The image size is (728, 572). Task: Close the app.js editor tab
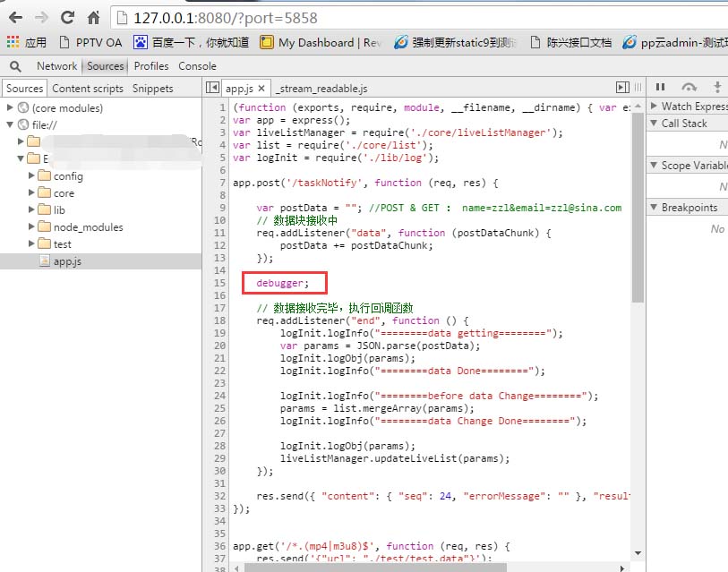click(261, 89)
